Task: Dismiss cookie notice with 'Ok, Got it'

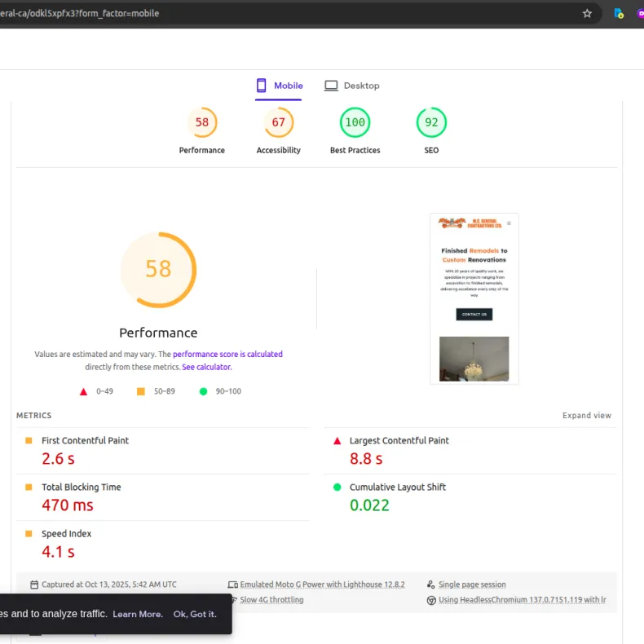Action: tap(195, 614)
